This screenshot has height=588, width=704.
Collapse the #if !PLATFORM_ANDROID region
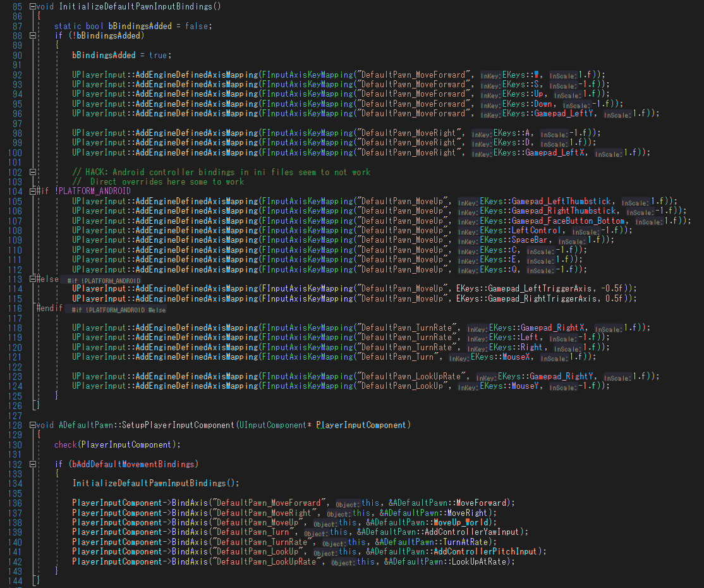(x=33, y=192)
